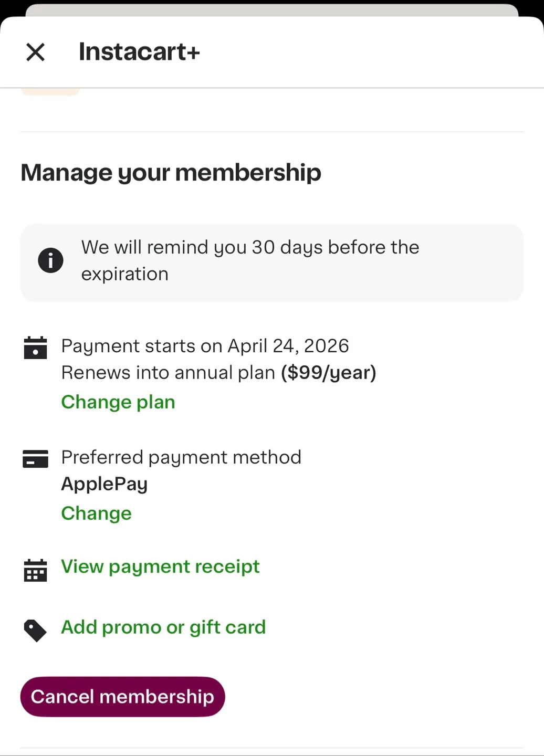Tap the price tag icon beside promo option
This screenshot has height=756, width=544.
point(36,631)
